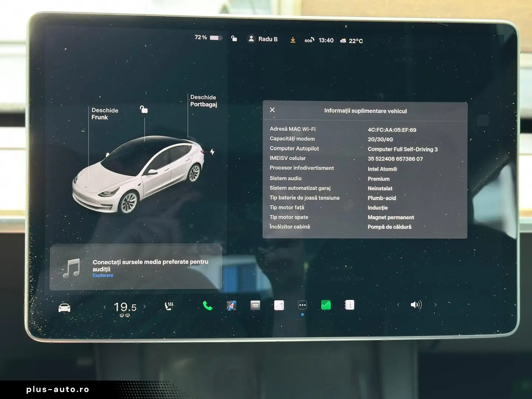Open seat heater controls icon

169,306
